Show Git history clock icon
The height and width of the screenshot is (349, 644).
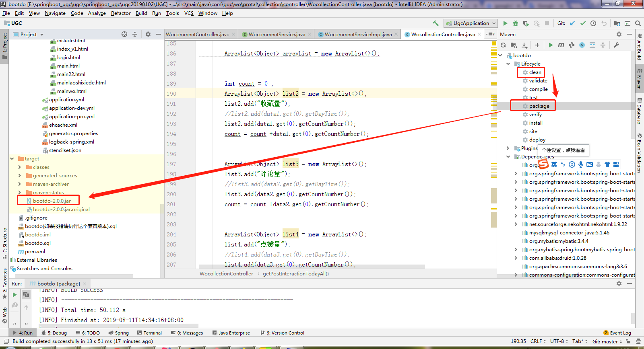point(593,23)
